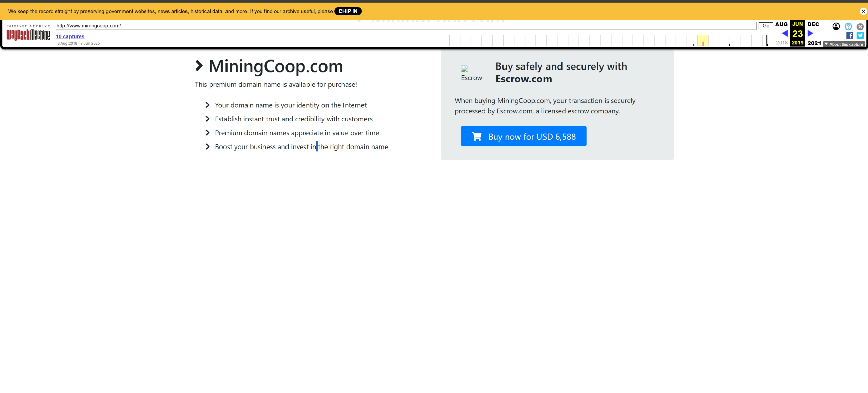Click chevron before 'Premium domain names appreciate'
The width and height of the screenshot is (868, 393).
(208, 133)
